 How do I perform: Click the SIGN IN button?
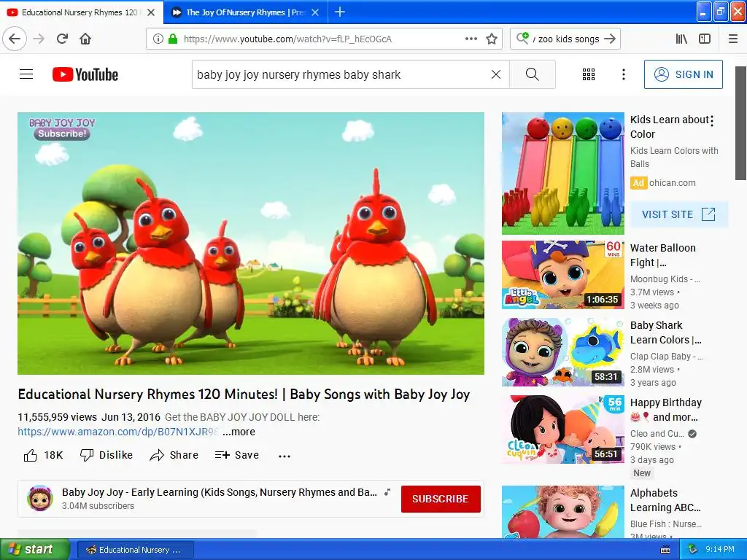click(683, 74)
